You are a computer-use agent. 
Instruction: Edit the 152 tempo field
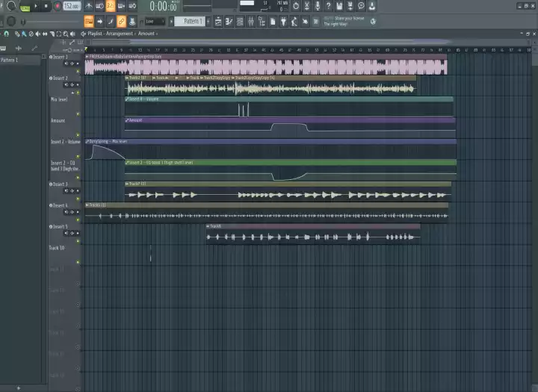tap(72, 6)
